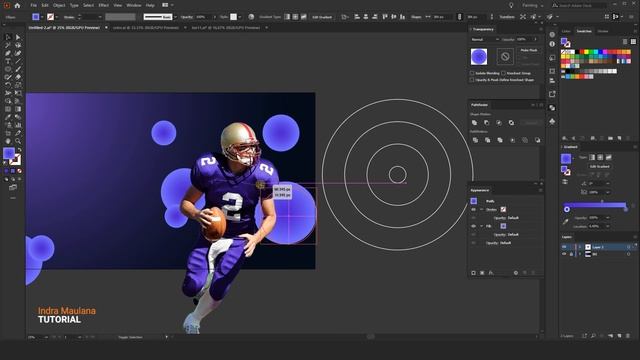Click Add New Stroke icon in Appearance panel
This screenshot has width=640, height=360.
click(x=473, y=273)
